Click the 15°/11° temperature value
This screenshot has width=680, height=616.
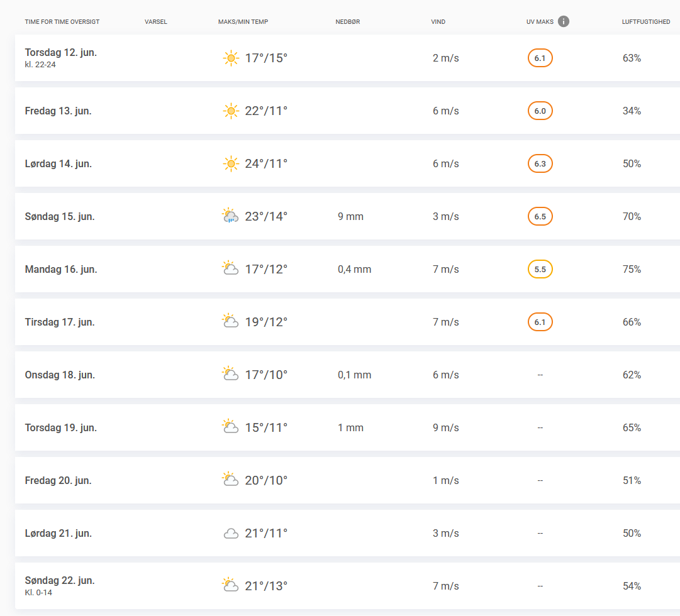(266, 428)
